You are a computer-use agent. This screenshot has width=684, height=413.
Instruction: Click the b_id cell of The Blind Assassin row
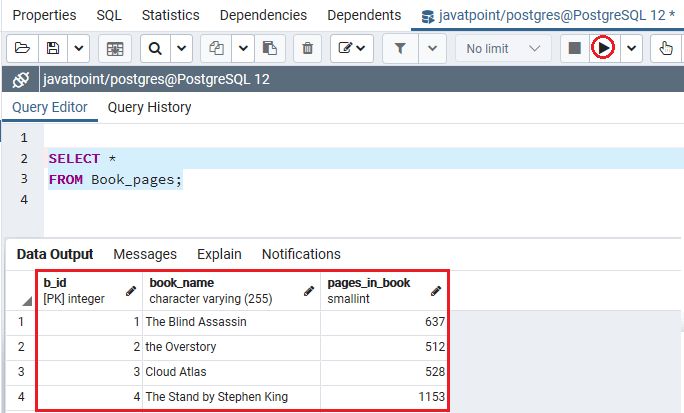tap(90, 322)
